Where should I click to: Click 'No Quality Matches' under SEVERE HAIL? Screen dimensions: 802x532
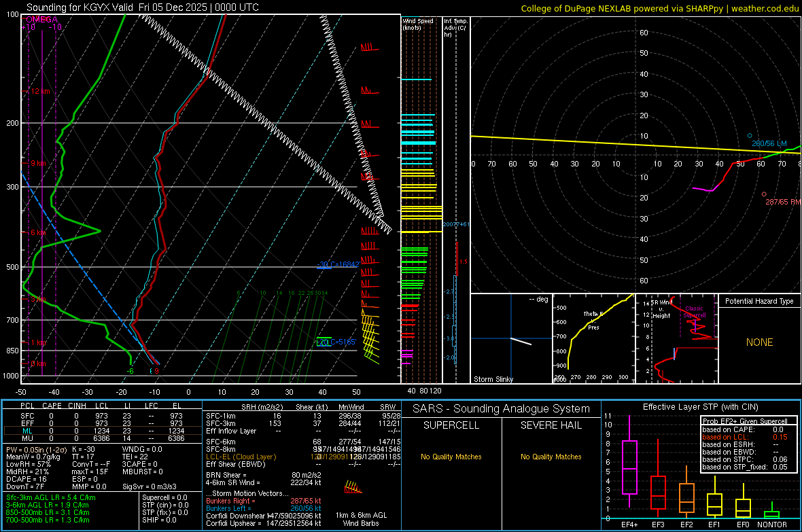click(x=551, y=457)
